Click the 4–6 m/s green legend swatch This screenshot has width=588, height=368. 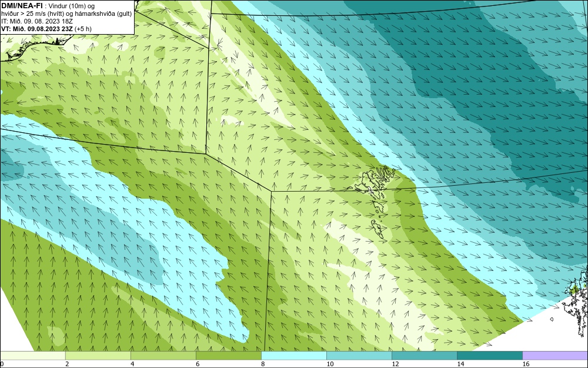(x=163, y=355)
